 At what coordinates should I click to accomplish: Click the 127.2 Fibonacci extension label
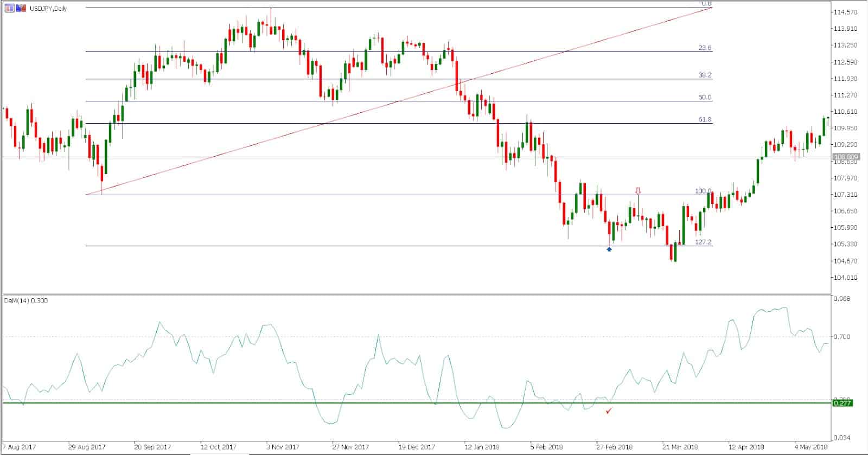point(703,242)
